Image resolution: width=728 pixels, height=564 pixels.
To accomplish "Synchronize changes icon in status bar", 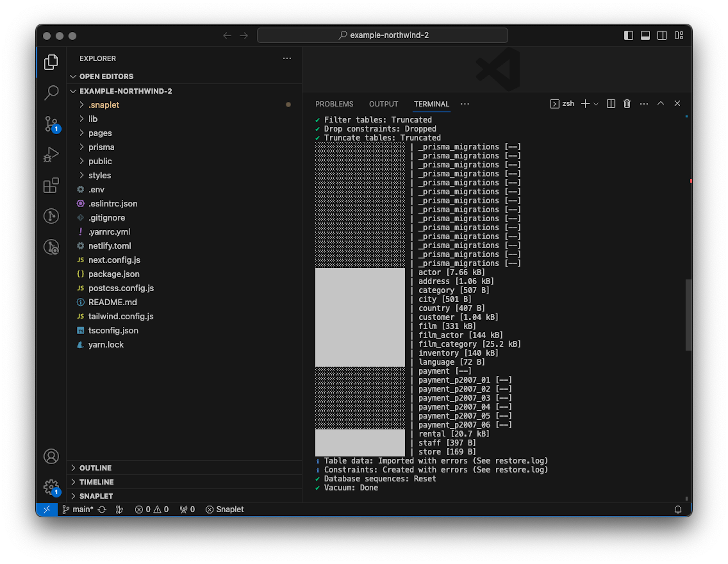I will pyautogui.click(x=102, y=509).
